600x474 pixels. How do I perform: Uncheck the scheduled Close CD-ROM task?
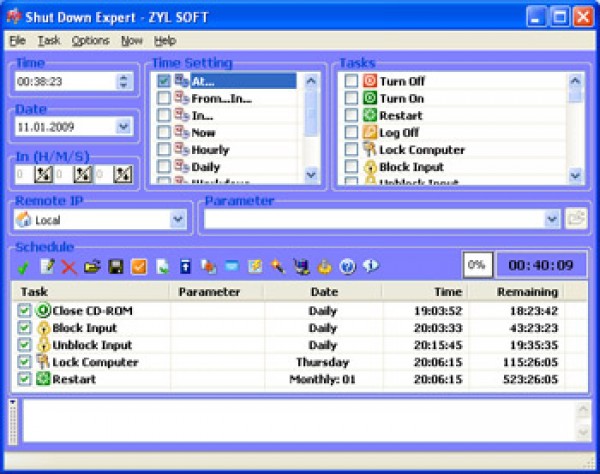pos(24,310)
